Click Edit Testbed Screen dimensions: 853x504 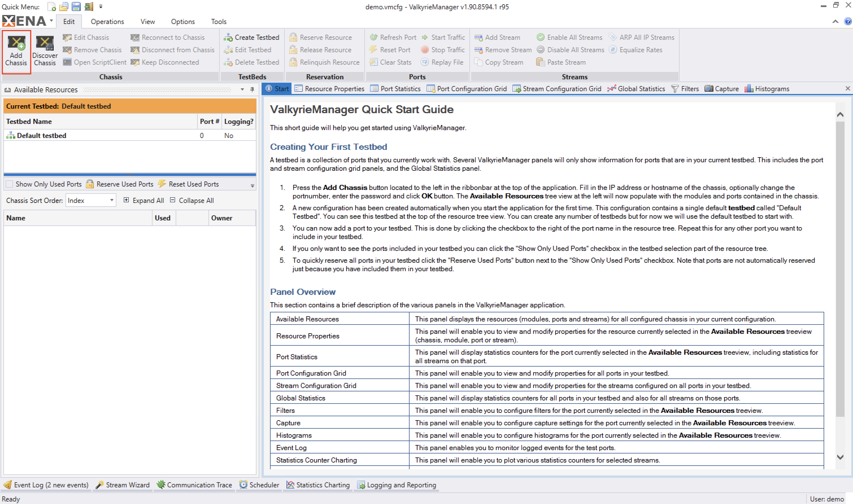[x=247, y=50]
